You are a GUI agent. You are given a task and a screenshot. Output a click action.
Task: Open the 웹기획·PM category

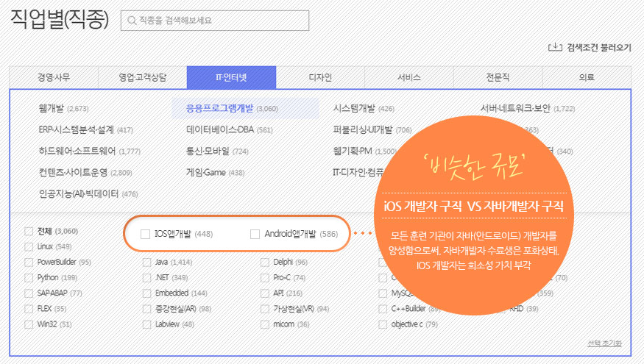coord(364,151)
